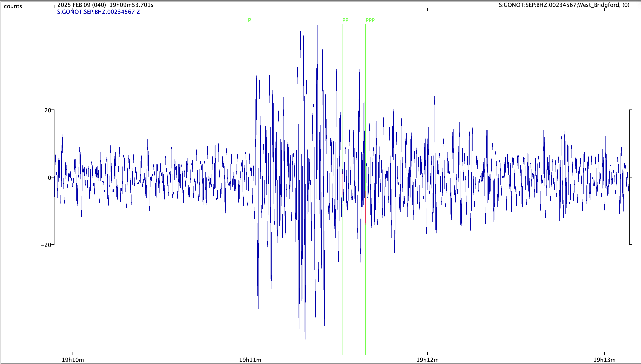Image resolution: width=641 pixels, height=364 pixels.
Task: Click the 19h10m time axis label
Action: point(73,360)
